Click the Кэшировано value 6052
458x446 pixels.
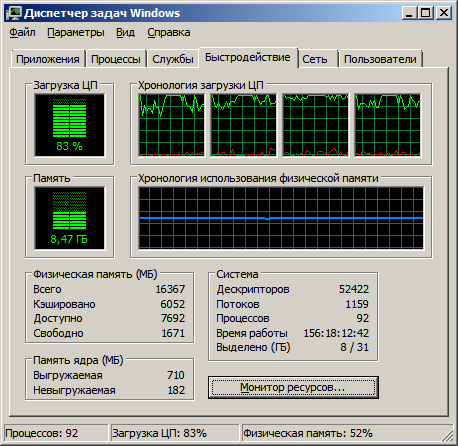tap(173, 304)
